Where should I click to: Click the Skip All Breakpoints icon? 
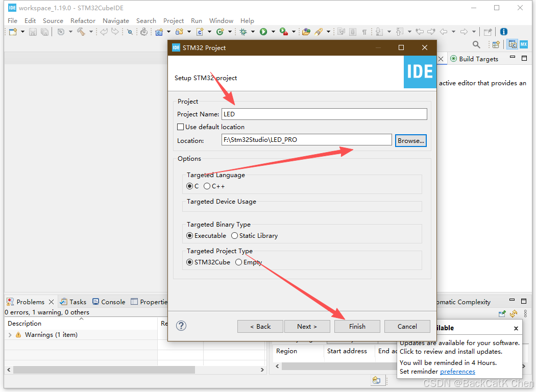130,32
